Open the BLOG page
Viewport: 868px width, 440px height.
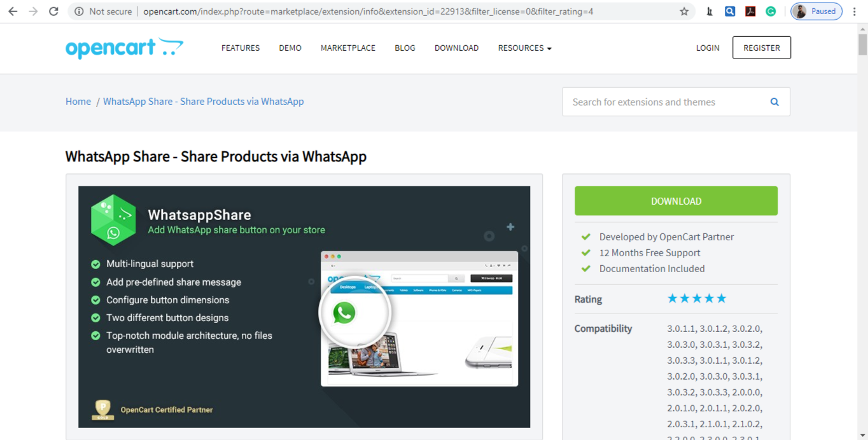pyautogui.click(x=405, y=48)
